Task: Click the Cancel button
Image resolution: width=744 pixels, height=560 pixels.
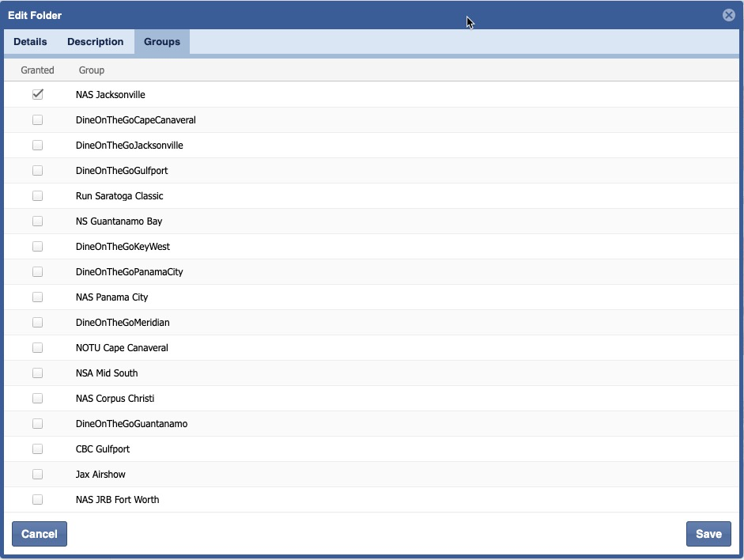Action: pos(40,534)
